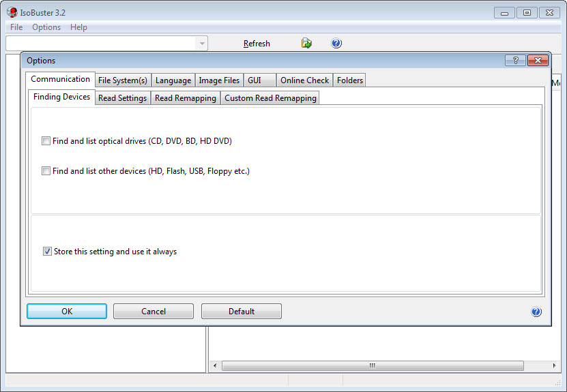This screenshot has height=392, width=567.
Task: Click the horizontal scrollbar thumb in main window
Action: coord(373,365)
